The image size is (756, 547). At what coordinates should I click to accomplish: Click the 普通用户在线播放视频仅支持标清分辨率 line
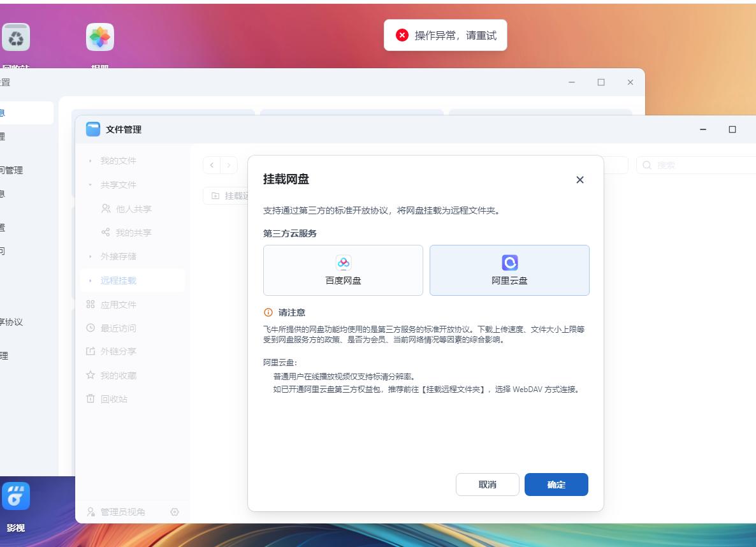(344, 376)
